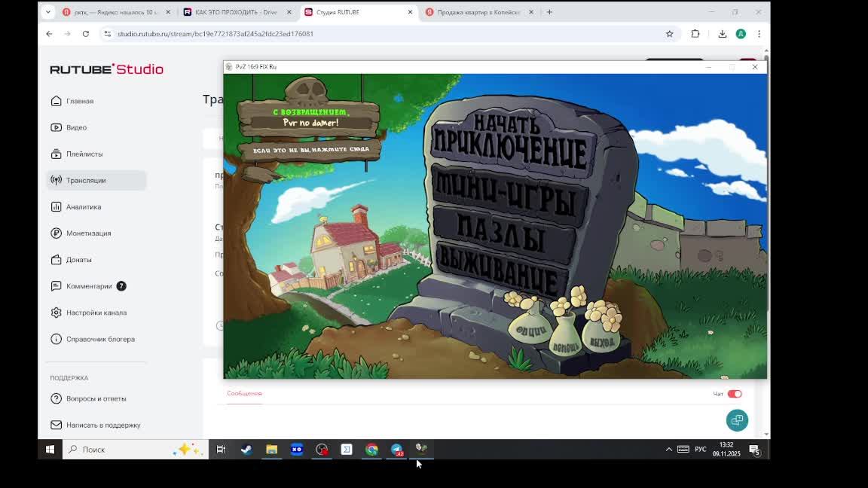Go back in browser history
This screenshot has width=868, height=488.
[x=49, y=34]
